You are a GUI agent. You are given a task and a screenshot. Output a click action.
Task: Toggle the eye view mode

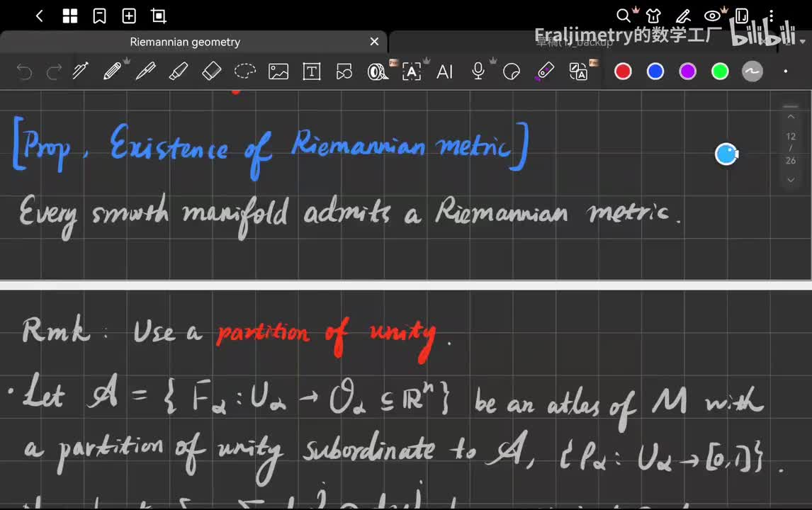713,16
